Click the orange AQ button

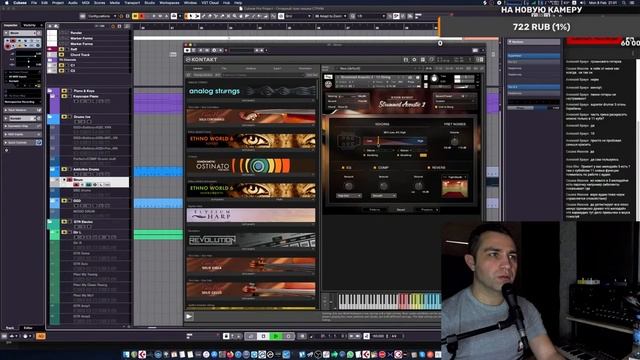(40, 336)
